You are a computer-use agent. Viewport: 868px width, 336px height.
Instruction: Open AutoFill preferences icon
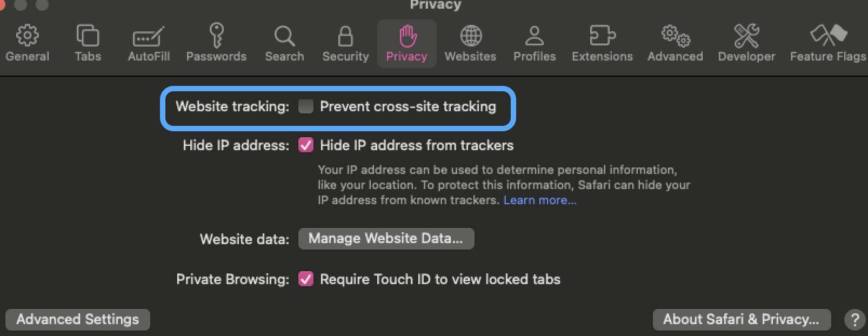pyautogui.click(x=149, y=36)
